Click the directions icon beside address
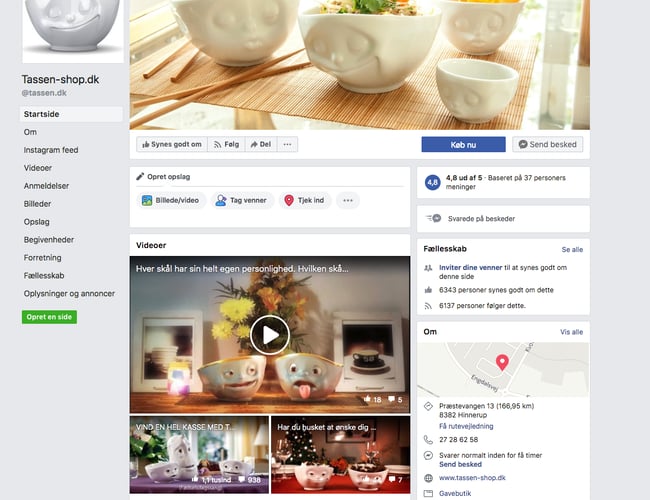The height and width of the screenshot is (500, 650). [428, 406]
